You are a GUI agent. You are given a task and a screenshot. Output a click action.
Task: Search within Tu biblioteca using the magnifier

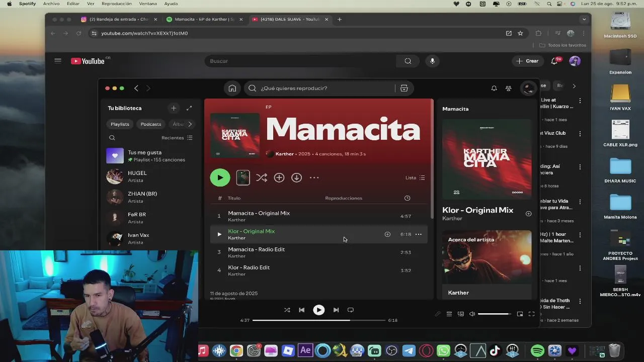(x=112, y=138)
